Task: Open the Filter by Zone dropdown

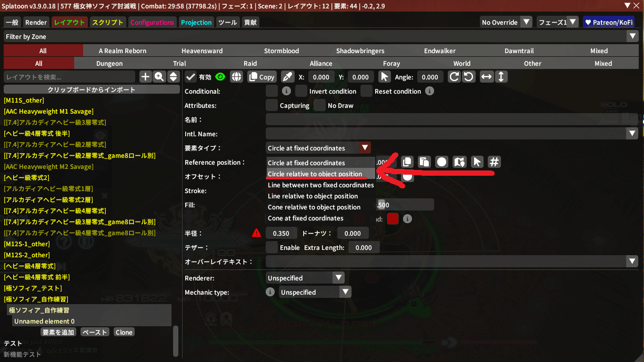Action: click(632, 36)
